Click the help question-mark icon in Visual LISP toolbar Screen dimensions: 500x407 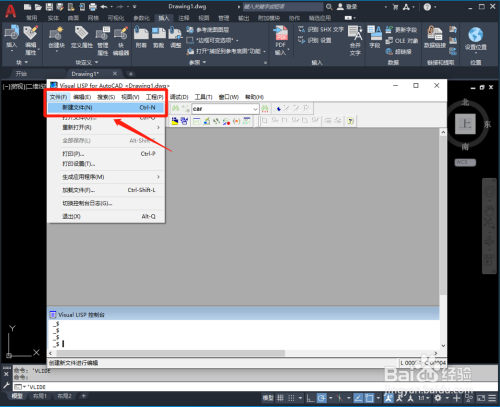point(350,121)
